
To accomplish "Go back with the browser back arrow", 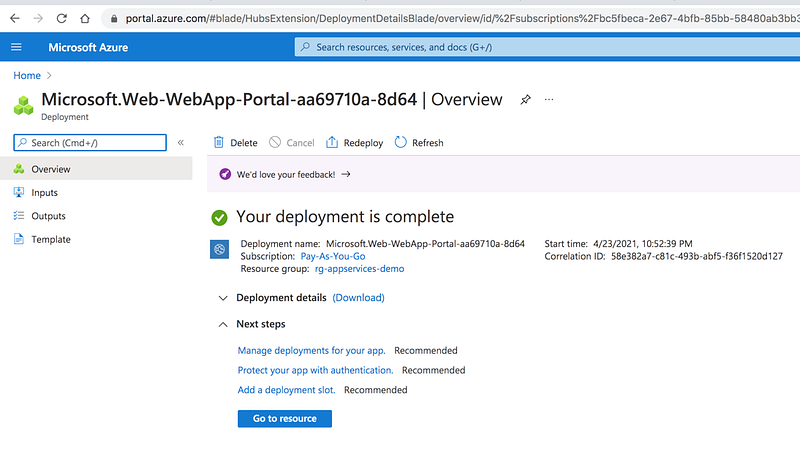I will click(15, 18).
